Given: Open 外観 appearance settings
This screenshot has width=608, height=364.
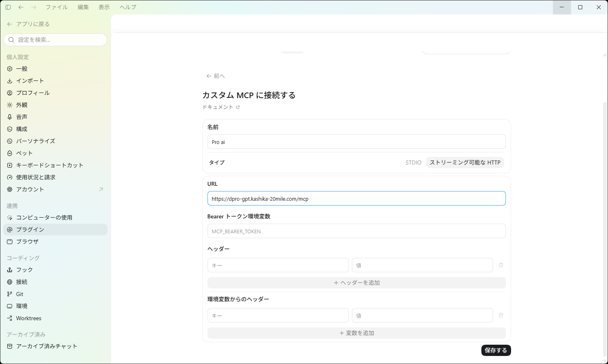Looking at the screenshot, I should (55, 105).
